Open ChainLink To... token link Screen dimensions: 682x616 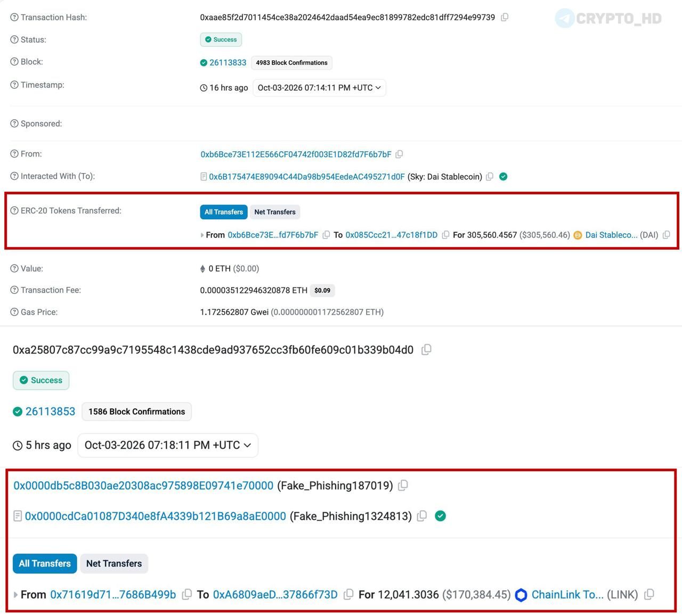pos(567,595)
